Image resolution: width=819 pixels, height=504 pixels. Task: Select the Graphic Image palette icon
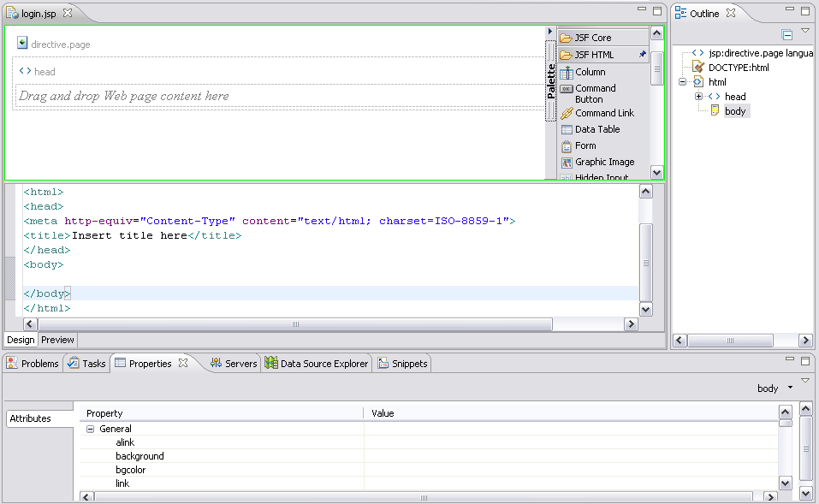[567, 163]
